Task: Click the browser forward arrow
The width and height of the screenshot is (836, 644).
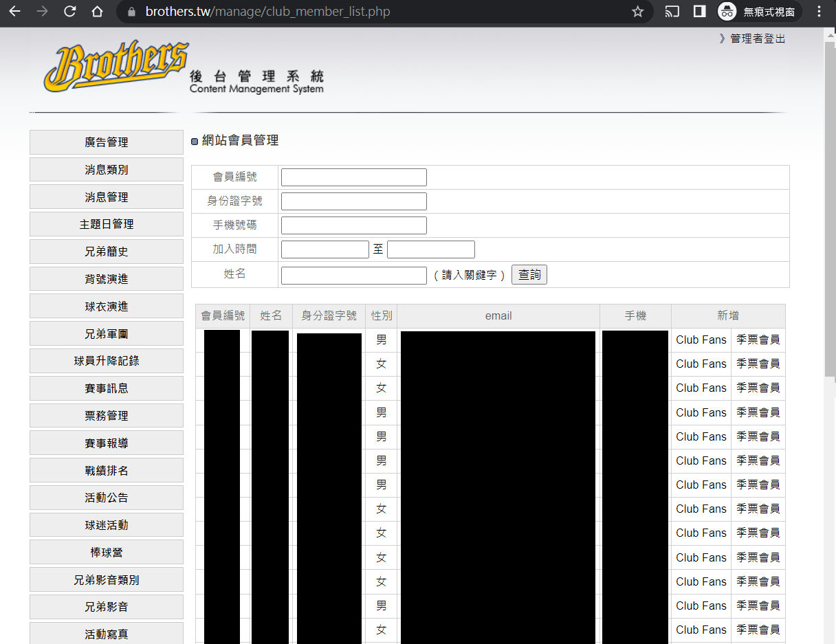Action: (42, 12)
